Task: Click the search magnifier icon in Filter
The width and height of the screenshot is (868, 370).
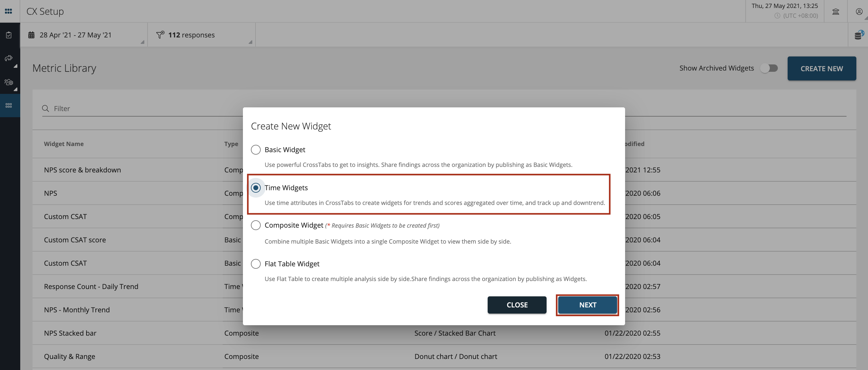Action: point(45,108)
